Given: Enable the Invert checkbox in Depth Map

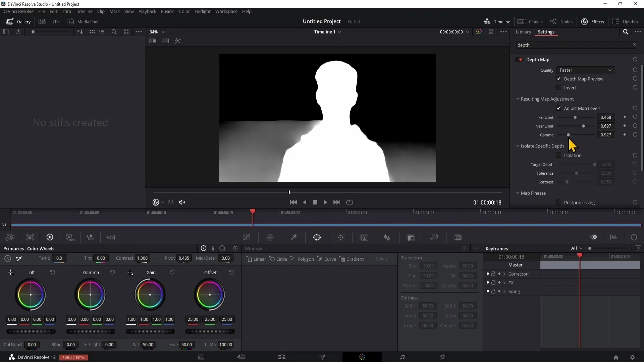Looking at the screenshot, I should pos(558,87).
